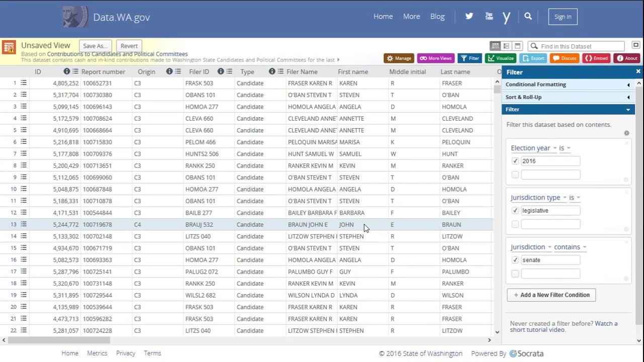
Task: Open the ID column menu icon
Action: pyautogui.click(x=75, y=71)
